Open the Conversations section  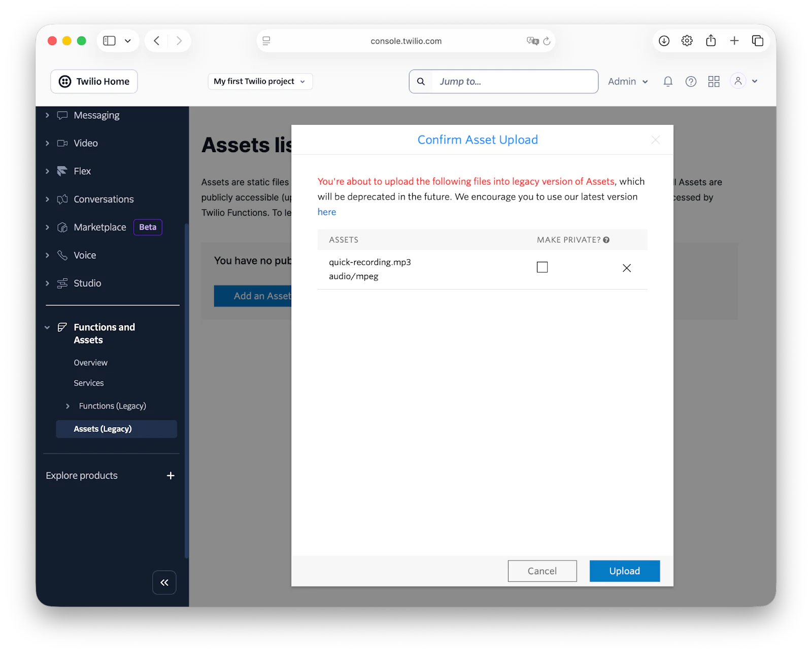[104, 199]
